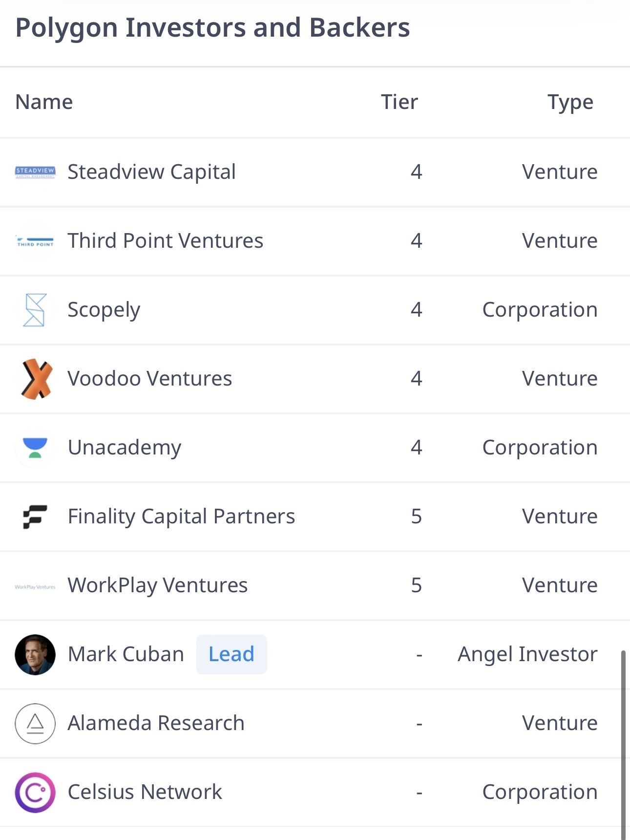The image size is (630, 840).
Task: Click the Unacademy logo icon
Action: click(x=35, y=448)
